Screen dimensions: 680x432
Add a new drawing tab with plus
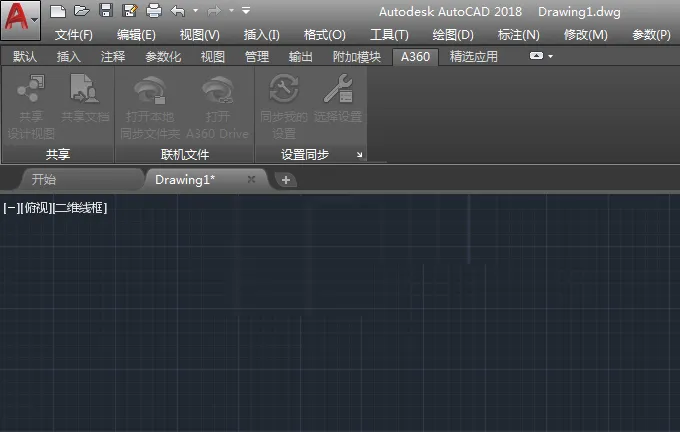tap(286, 180)
